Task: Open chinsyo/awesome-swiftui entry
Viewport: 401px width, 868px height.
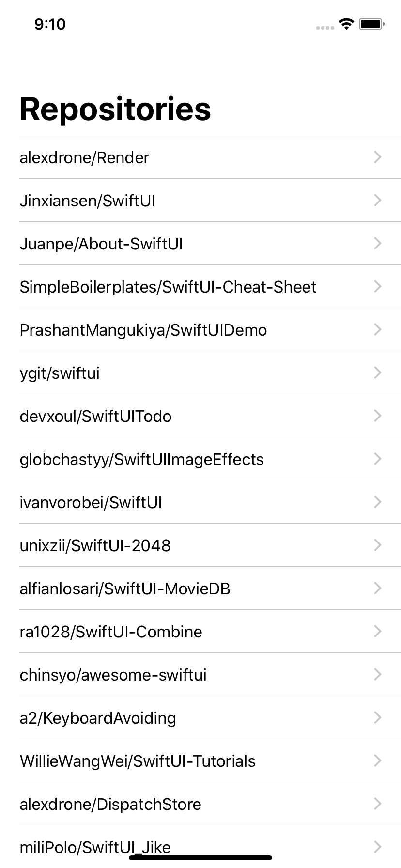Action: pyautogui.click(x=113, y=675)
